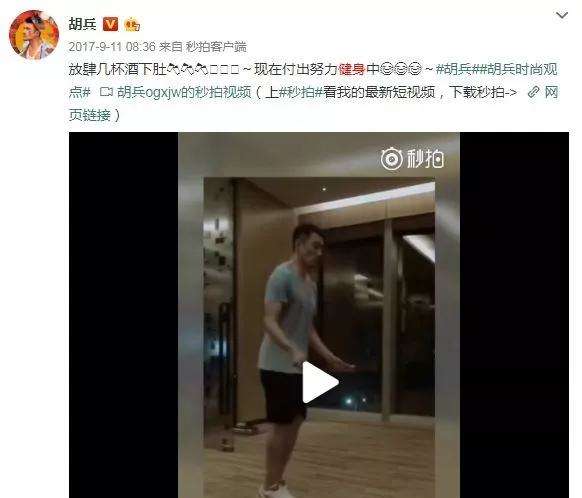Viewport: 582px width, 498px height.
Task: Click the highlighted 健身 keyword
Action: (x=352, y=69)
